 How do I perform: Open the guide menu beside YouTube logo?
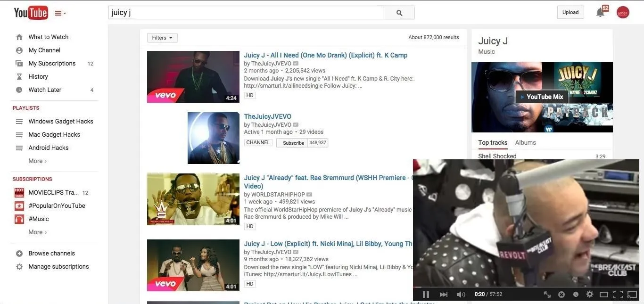pyautogui.click(x=60, y=13)
